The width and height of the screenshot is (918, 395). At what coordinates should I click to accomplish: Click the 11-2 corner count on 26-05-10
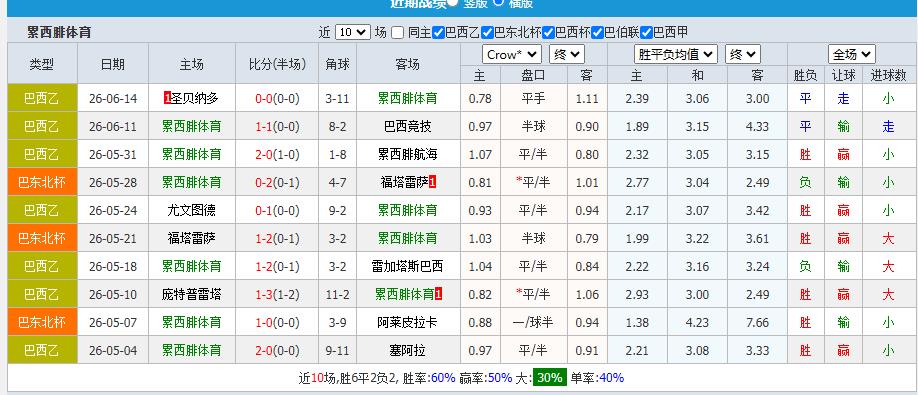point(337,294)
